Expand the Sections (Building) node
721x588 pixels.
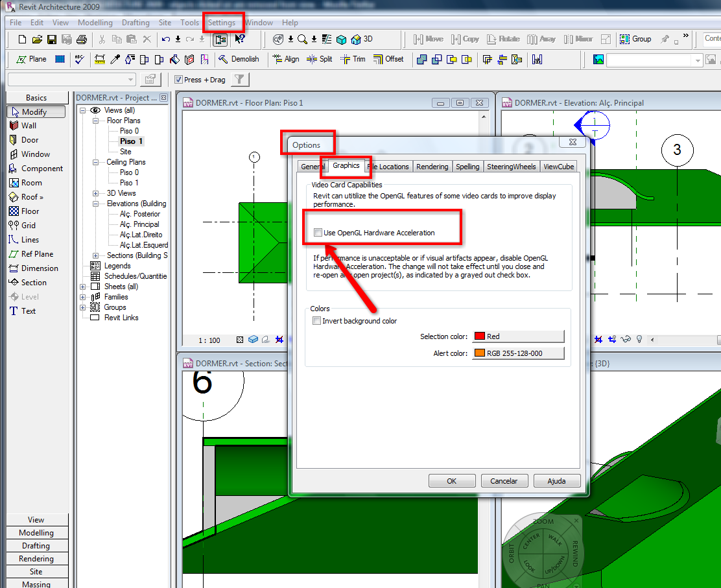96,255
